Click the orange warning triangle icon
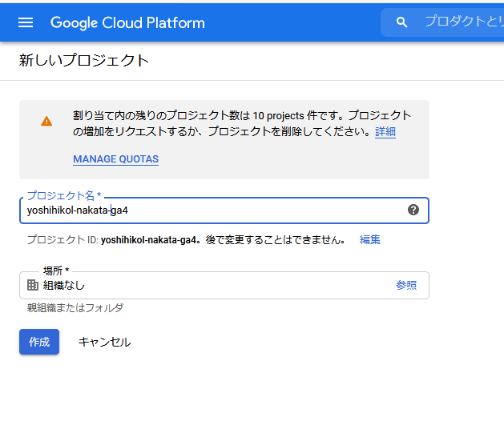504x425 pixels. [x=46, y=122]
